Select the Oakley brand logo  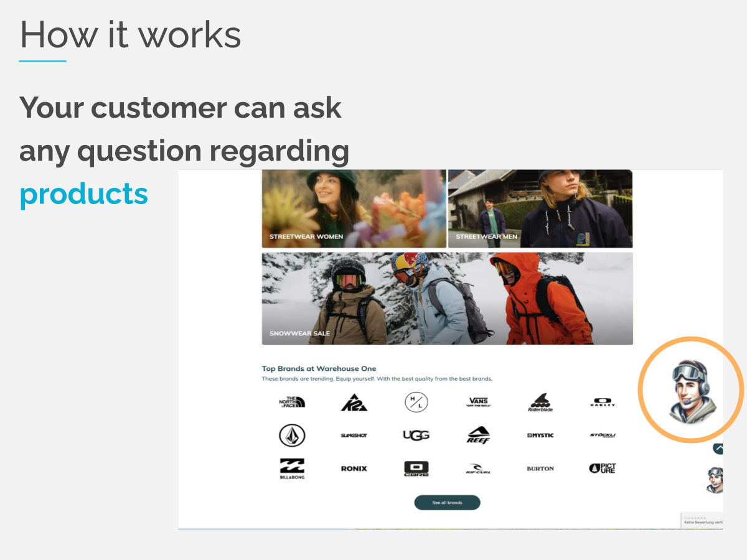(x=603, y=403)
